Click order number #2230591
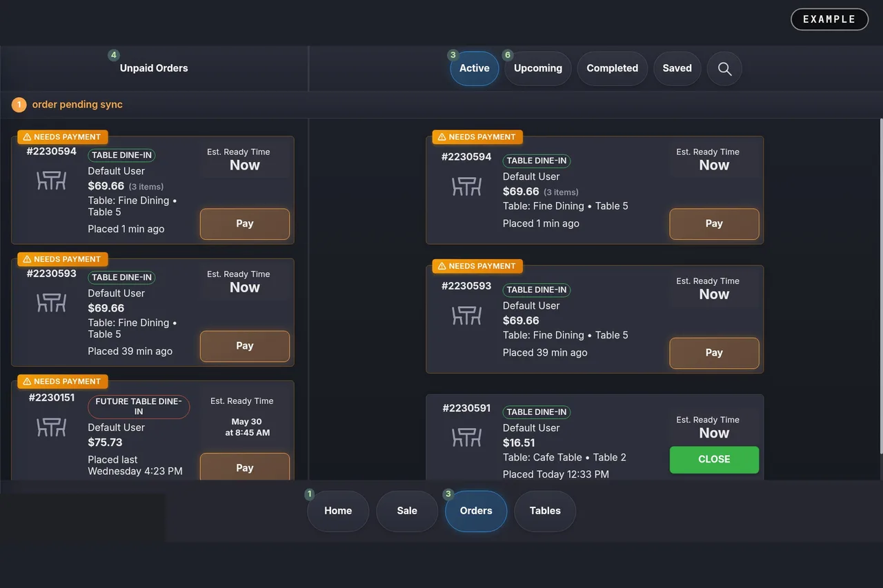 (x=466, y=408)
